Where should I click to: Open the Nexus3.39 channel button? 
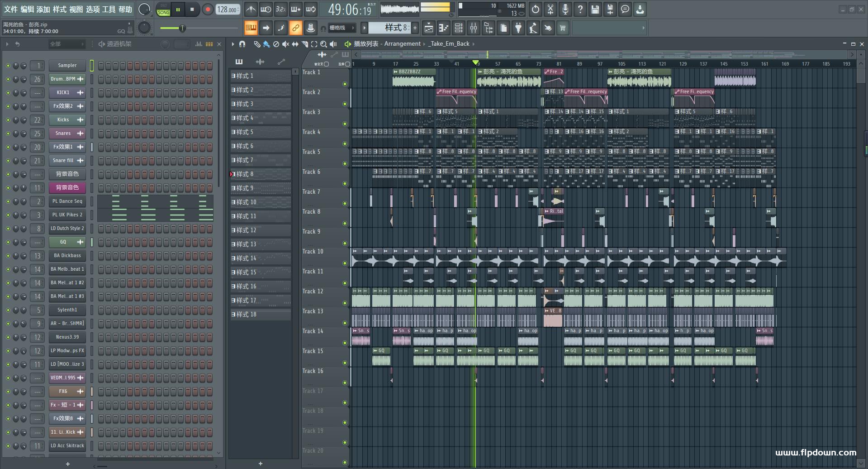[x=67, y=337]
